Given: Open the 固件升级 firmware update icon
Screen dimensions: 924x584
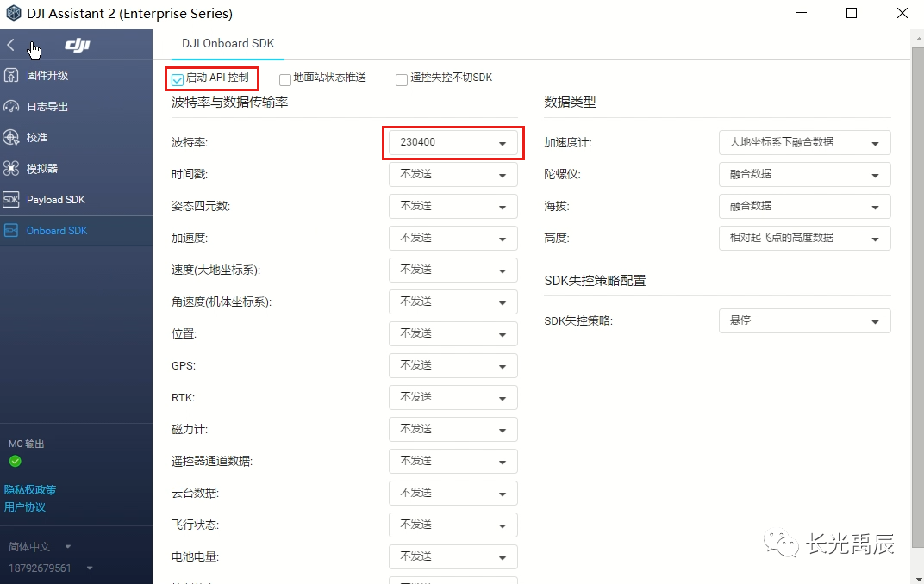Looking at the screenshot, I should coord(11,75).
